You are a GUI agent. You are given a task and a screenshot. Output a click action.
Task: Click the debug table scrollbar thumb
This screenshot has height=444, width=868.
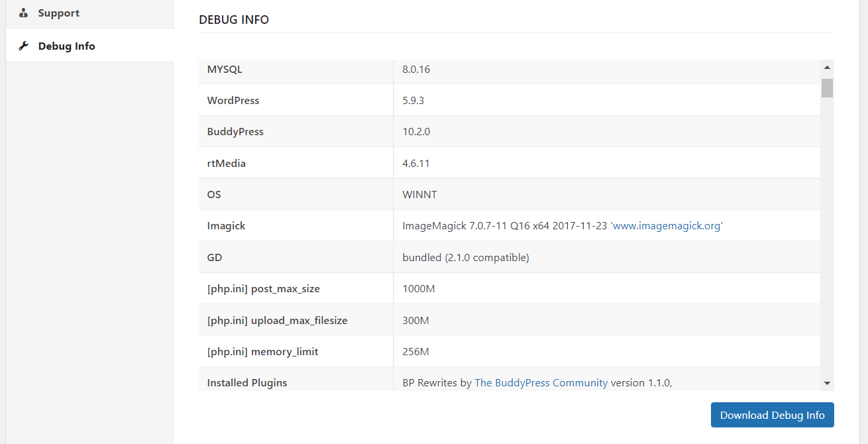pyautogui.click(x=827, y=87)
